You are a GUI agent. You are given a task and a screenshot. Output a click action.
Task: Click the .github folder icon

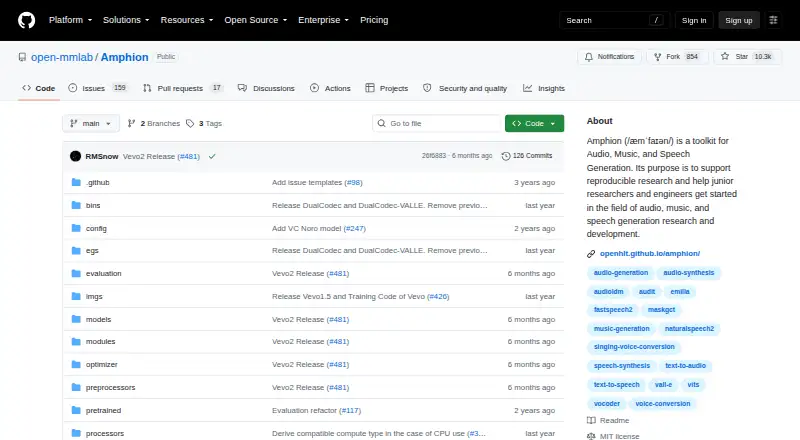76,182
